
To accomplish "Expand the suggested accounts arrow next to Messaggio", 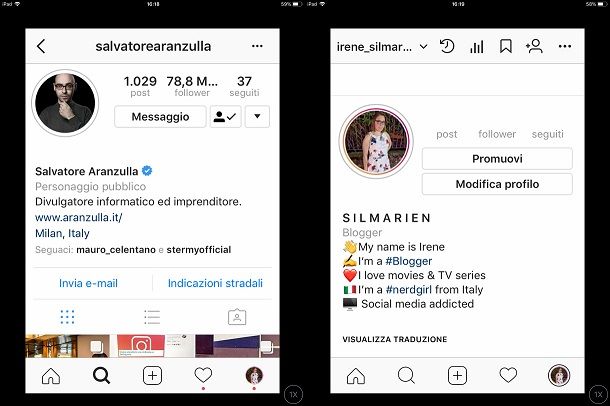I will point(257,117).
